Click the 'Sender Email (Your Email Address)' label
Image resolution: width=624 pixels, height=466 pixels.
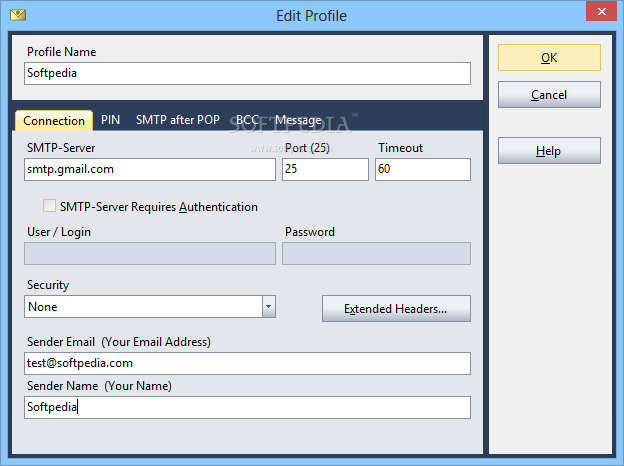pyautogui.click(x=119, y=342)
